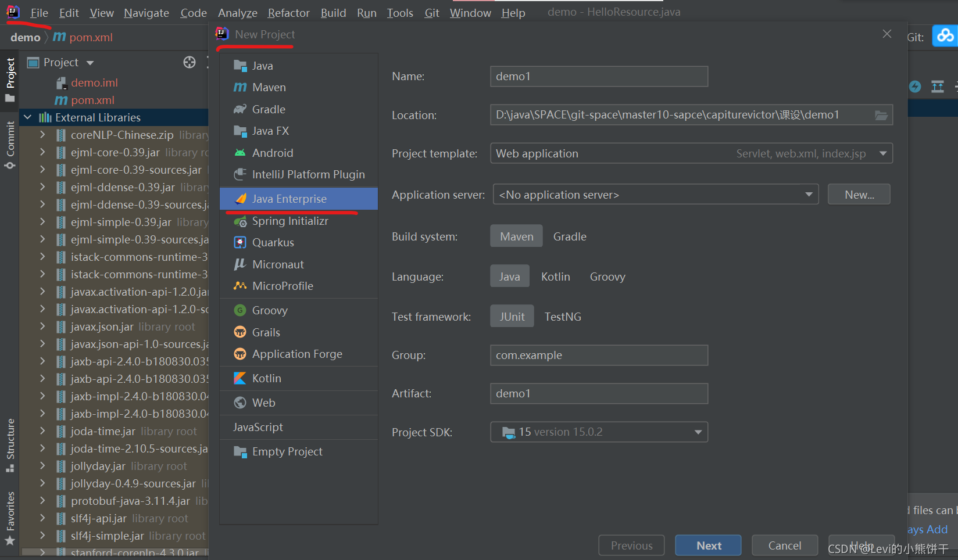Image resolution: width=958 pixels, height=560 pixels.
Task: Open the Edit menu
Action: [x=69, y=13]
